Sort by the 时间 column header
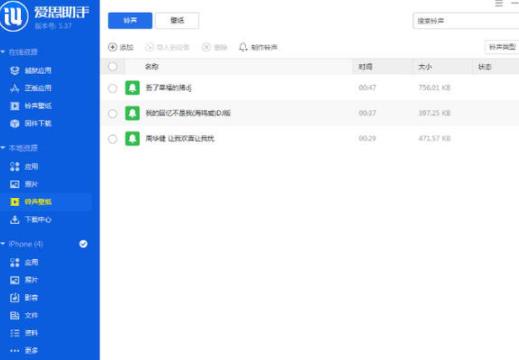Image resolution: width=519 pixels, height=360 pixels. (365, 67)
